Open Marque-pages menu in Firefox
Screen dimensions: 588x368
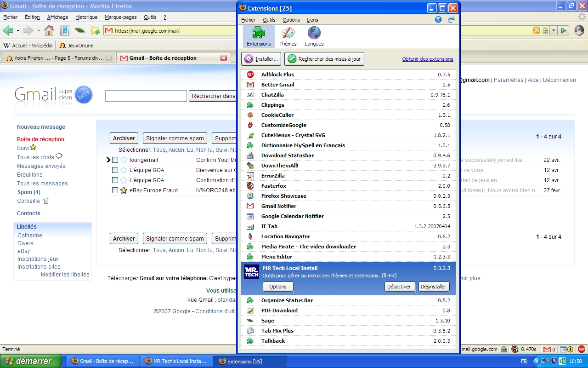[x=121, y=17]
